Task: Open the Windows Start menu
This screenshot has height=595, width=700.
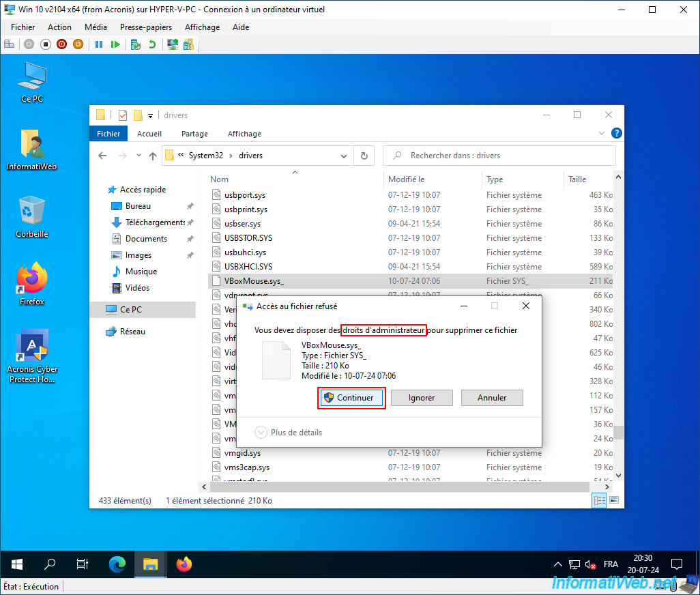Action: (x=17, y=564)
